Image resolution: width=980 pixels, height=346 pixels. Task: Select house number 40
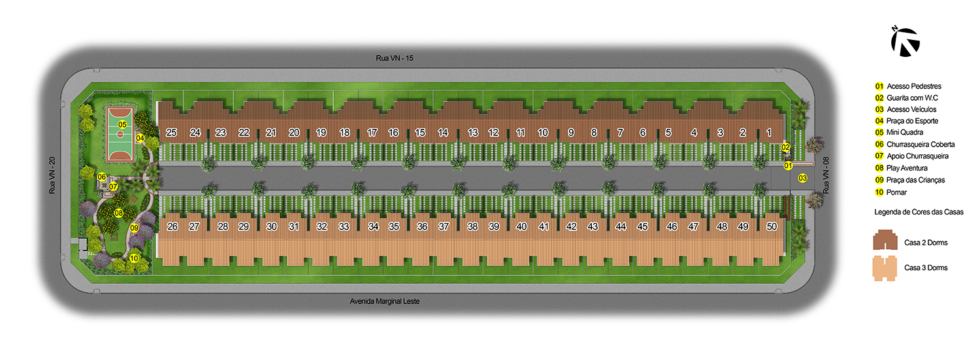pyautogui.click(x=521, y=227)
